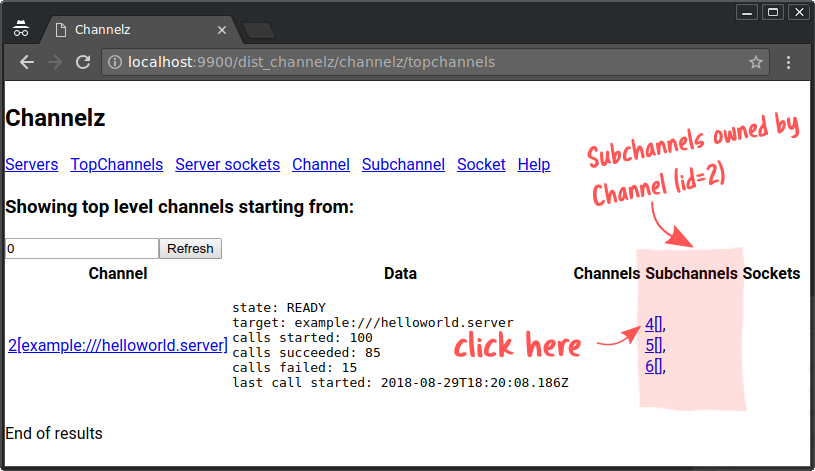
Task: Focus the starting channel id input
Action: pyautogui.click(x=81, y=248)
